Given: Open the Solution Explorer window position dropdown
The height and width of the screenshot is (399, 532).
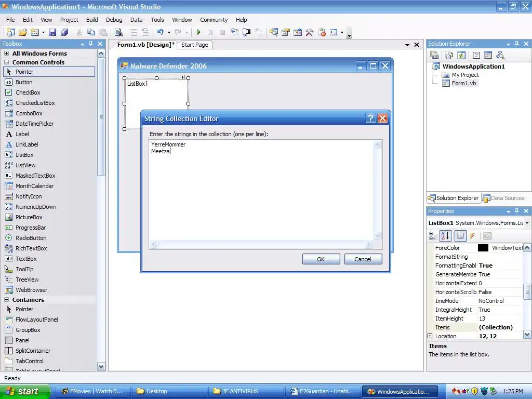Looking at the screenshot, I should [508, 44].
